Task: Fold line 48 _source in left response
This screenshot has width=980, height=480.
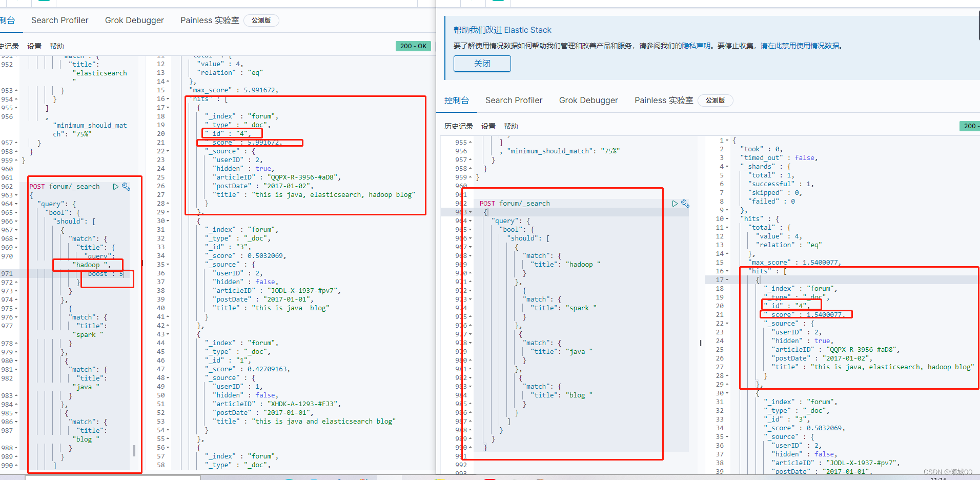Action: [168, 378]
